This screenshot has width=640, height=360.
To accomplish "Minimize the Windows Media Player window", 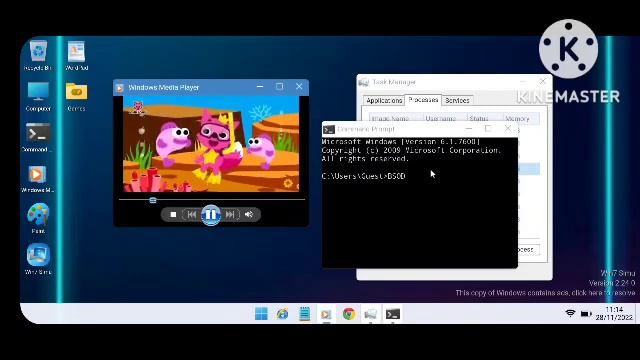I will 260,87.
